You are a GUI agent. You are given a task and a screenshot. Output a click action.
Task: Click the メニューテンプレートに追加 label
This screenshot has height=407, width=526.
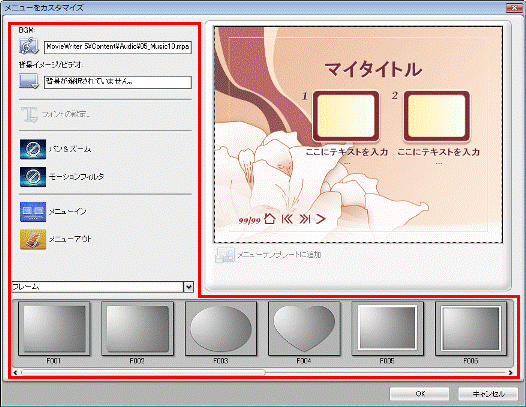pyautogui.click(x=279, y=255)
